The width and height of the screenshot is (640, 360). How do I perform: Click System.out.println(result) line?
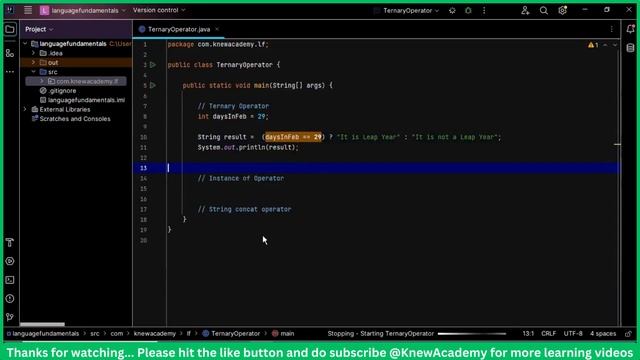coord(248,148)
